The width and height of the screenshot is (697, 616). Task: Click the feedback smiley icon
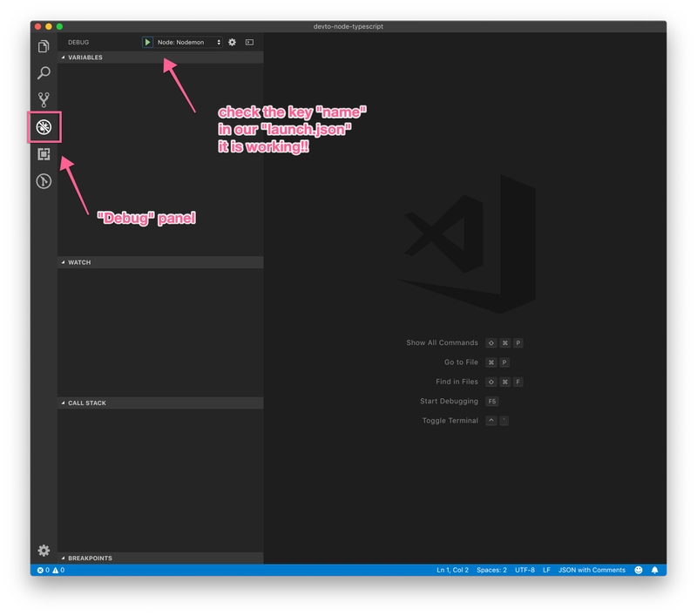639,570
